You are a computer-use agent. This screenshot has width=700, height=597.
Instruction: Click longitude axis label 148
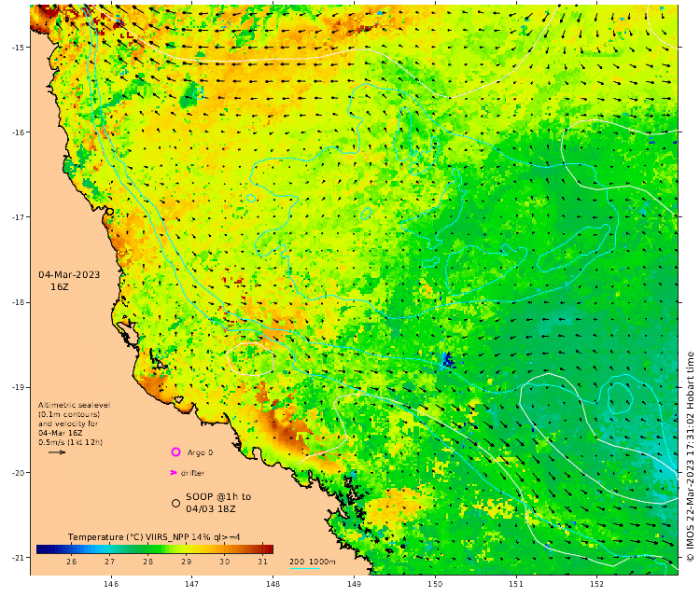pos(273,584)
